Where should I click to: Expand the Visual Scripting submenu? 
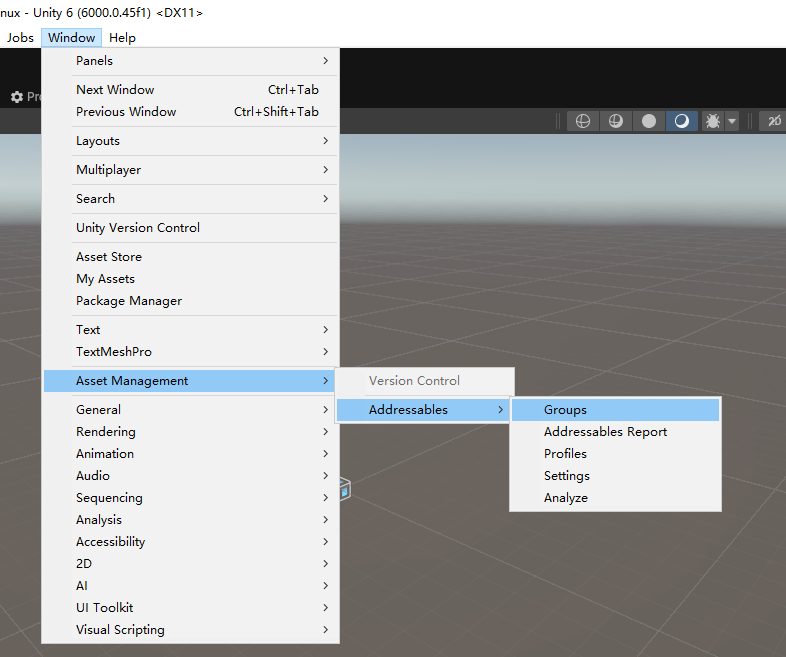(190, 630)
